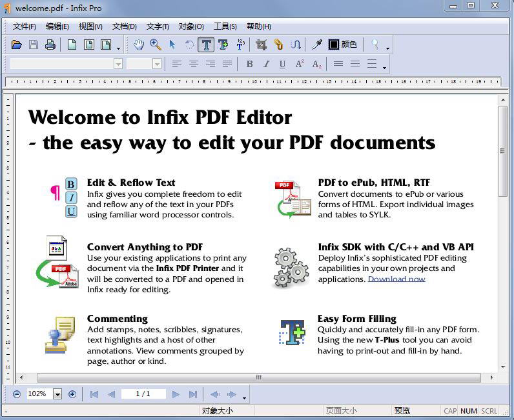Go to the previous page
The image size is (514, 420).
(x=111, y=394)
